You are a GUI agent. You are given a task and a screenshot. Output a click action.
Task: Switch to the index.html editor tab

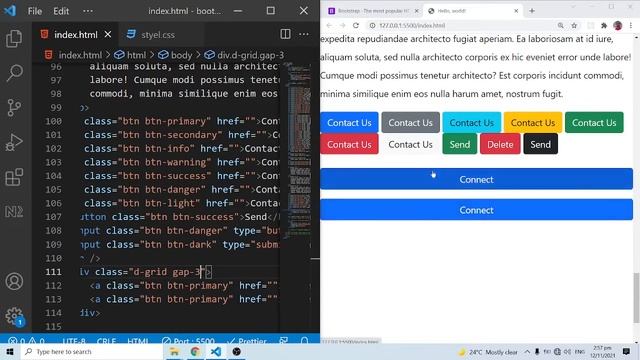coord(76,35)
